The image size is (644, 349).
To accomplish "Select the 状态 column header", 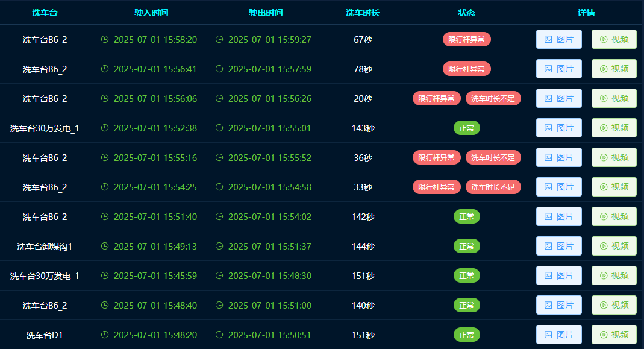I will coord(466,13).
